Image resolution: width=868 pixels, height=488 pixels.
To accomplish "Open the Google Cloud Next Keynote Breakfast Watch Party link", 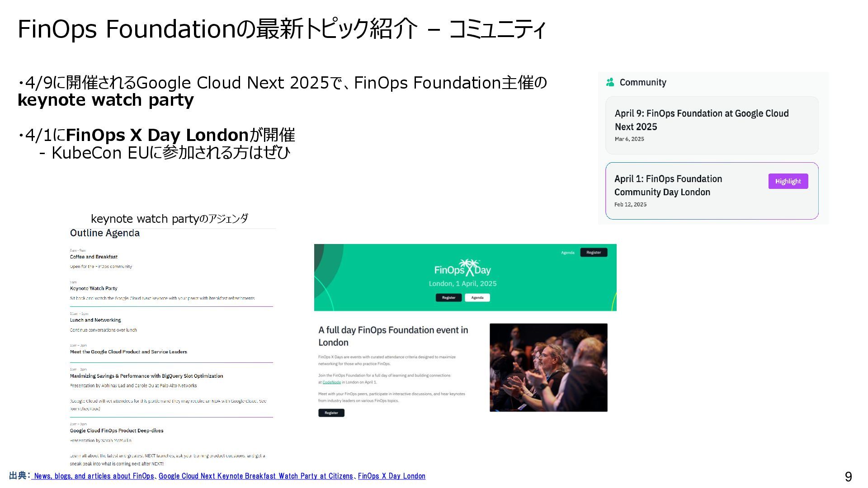I will 255,476.
